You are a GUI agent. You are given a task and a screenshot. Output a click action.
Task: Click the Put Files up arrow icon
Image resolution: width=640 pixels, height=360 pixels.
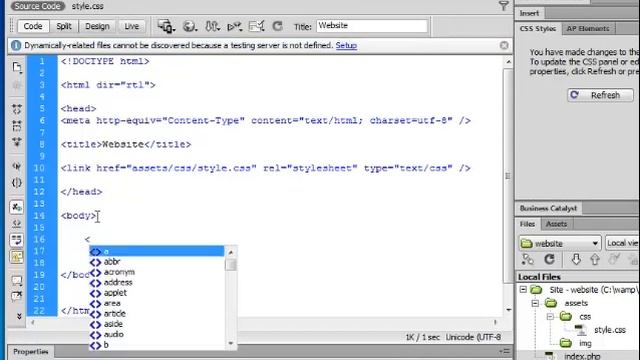click(x=595, y=259)
